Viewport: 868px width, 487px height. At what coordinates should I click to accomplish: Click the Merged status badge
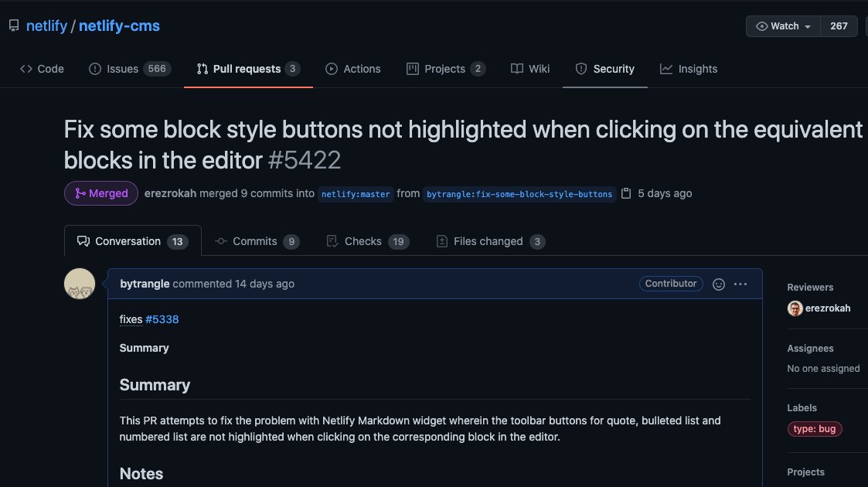coord(101,193)
